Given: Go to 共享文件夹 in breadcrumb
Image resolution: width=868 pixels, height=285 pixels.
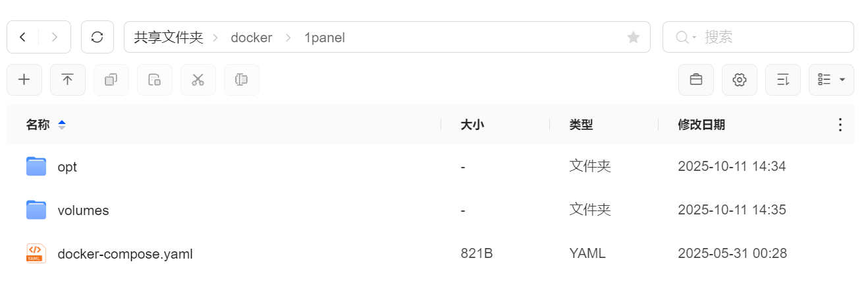Looking at the screenshot, I should pos(169,38).
